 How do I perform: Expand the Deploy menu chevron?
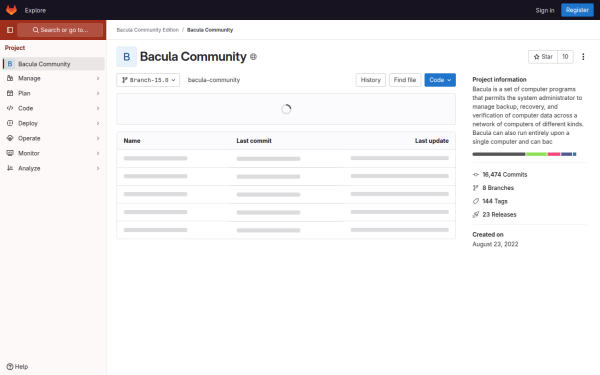pyautogui.click(x=98, y=123)
